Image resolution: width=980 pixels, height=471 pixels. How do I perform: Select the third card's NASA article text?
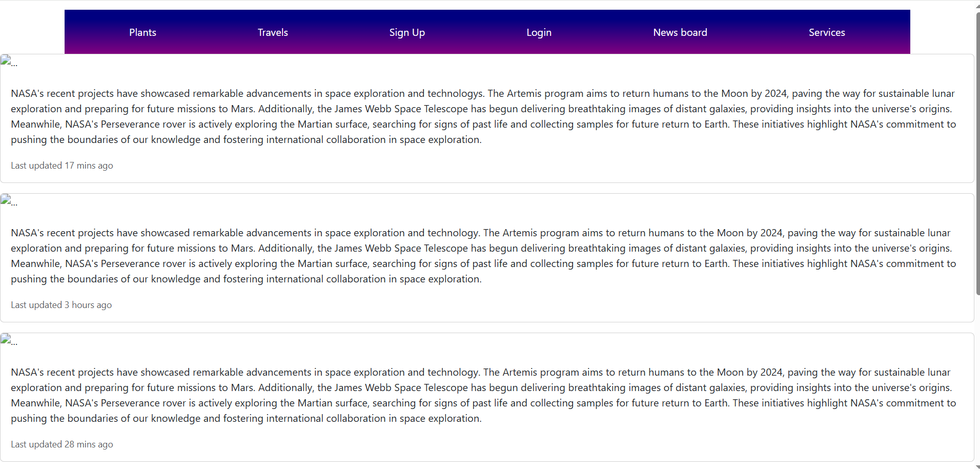click(483, 395)
